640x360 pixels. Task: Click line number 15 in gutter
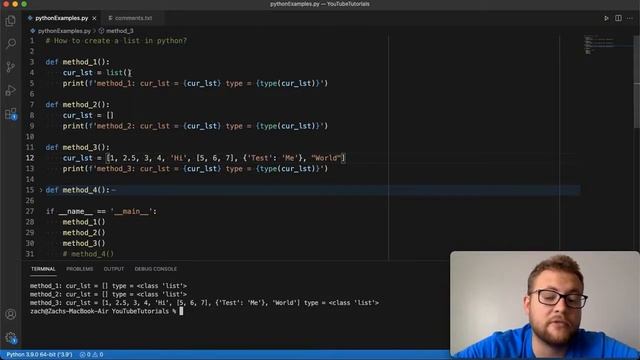coord(30,190)
